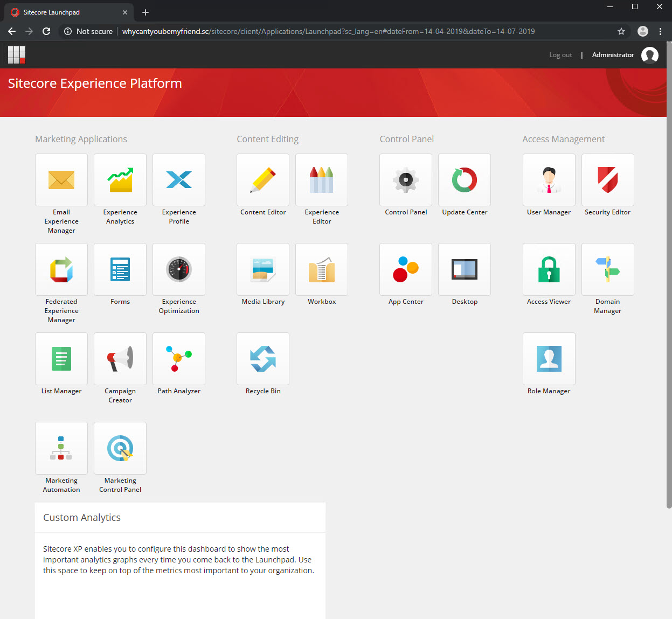Click the Administrator user name
Image resolution: width=672 pixels, height=619 pixels.
point(613,55)
